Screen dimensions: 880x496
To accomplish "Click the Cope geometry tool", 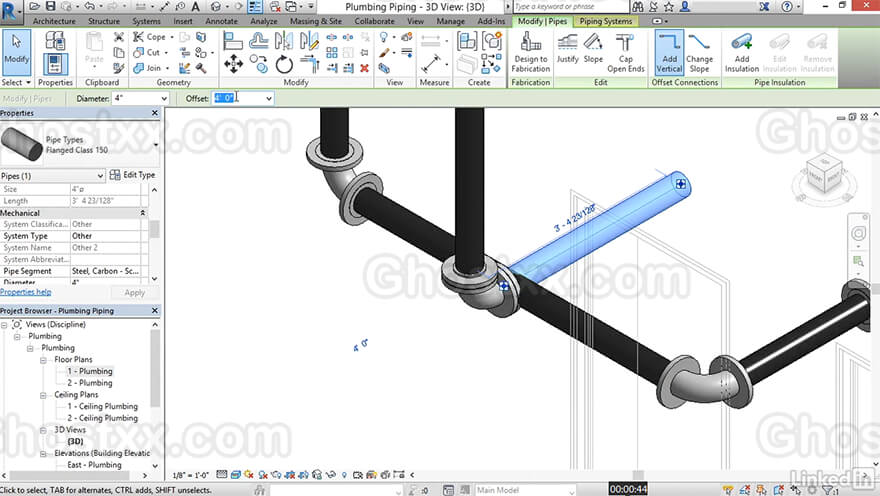I will [150, 36].
